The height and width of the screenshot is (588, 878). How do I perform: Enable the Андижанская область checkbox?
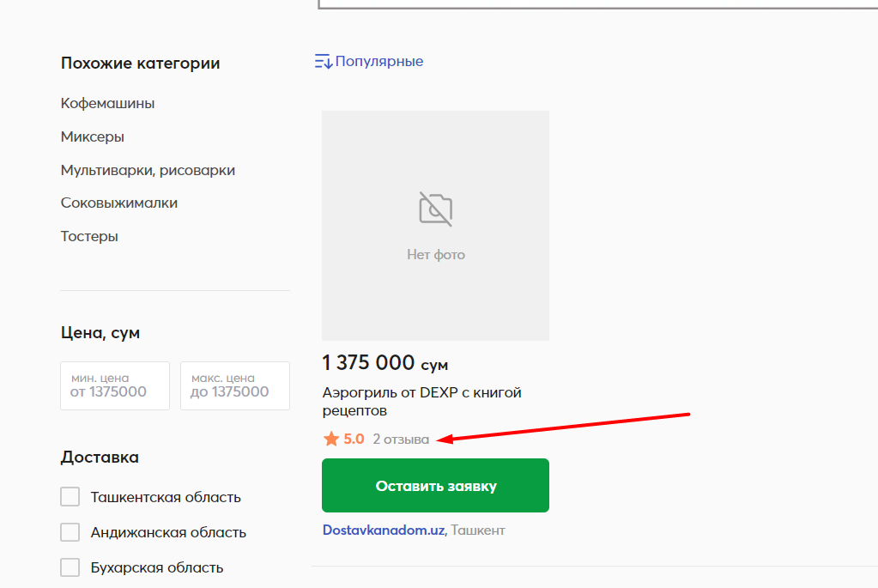70,532
